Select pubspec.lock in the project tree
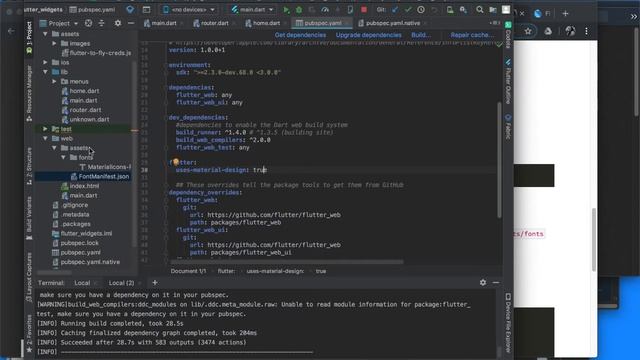 (x=79, y=243)
